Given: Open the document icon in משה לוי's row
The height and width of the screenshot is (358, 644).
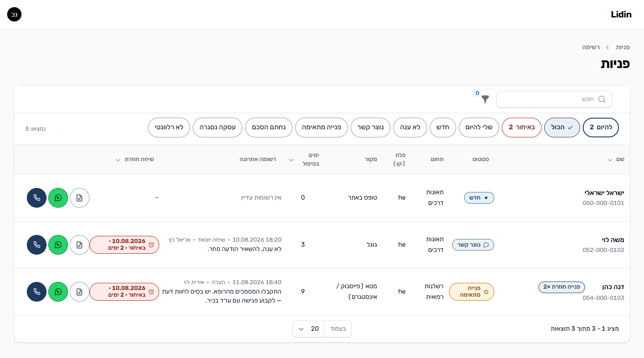Looking at the screenshot, I should click(x=80, y=245).
